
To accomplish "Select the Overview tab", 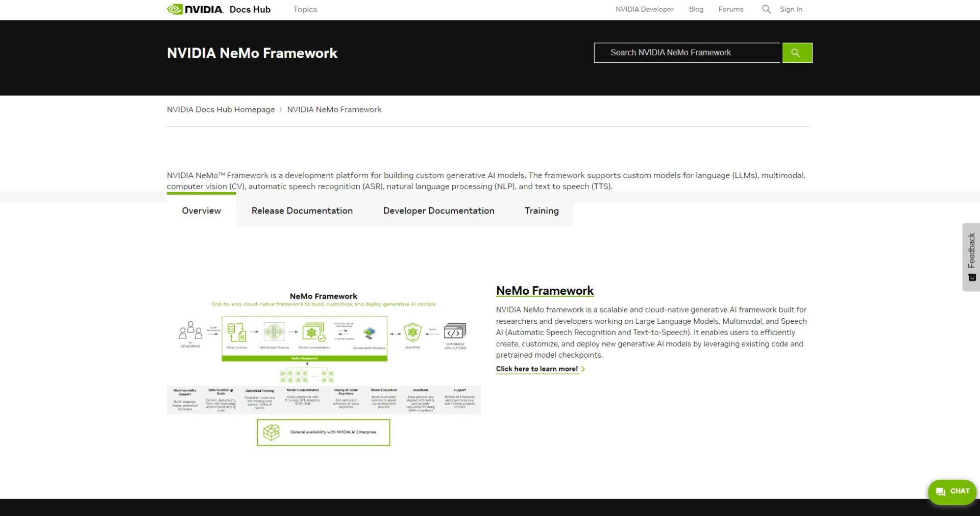I will (201, 210).
